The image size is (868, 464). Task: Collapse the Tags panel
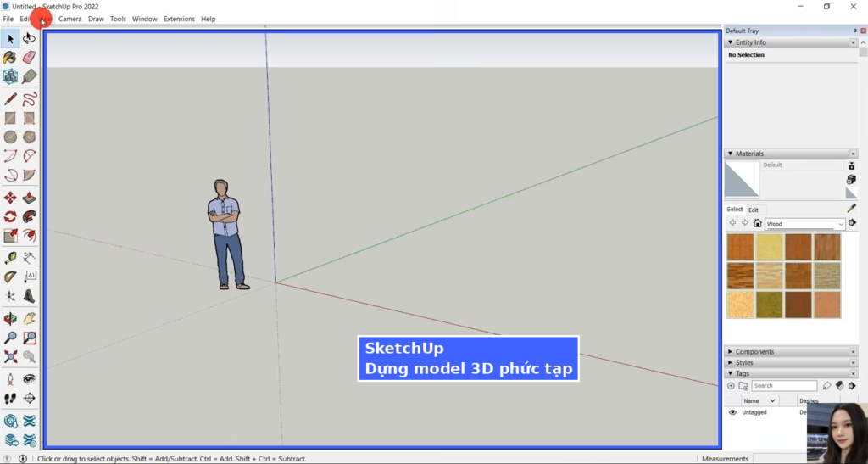(730, 374)
